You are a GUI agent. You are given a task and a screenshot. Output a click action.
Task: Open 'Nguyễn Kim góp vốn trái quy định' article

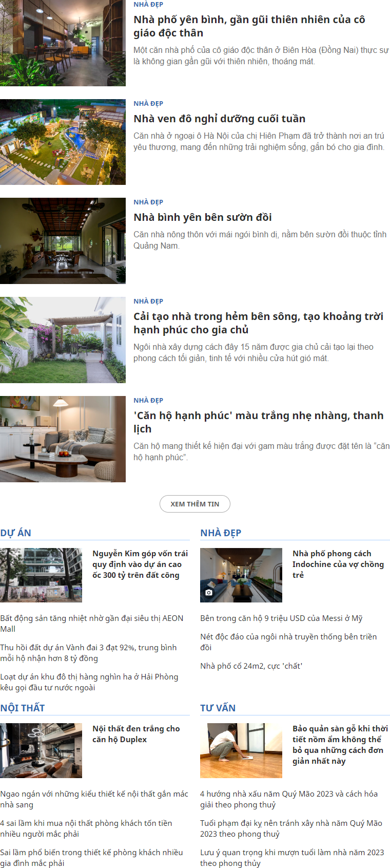click(140, 564)
